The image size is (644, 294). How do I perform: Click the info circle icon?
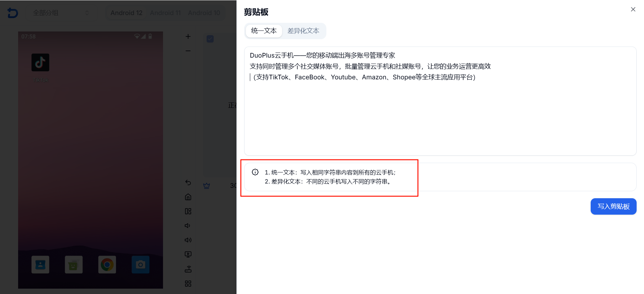pos(255,172)
